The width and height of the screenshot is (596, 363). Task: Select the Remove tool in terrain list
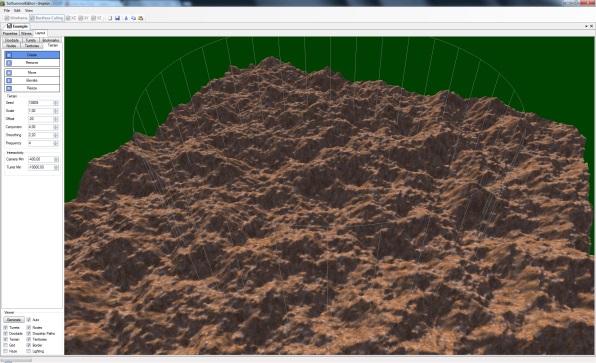point(32,62)
